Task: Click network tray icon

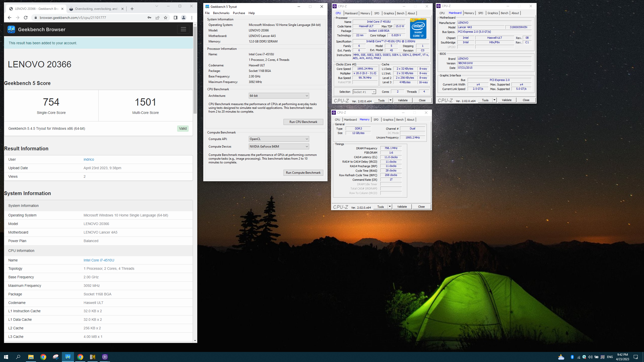Action: 578,357
